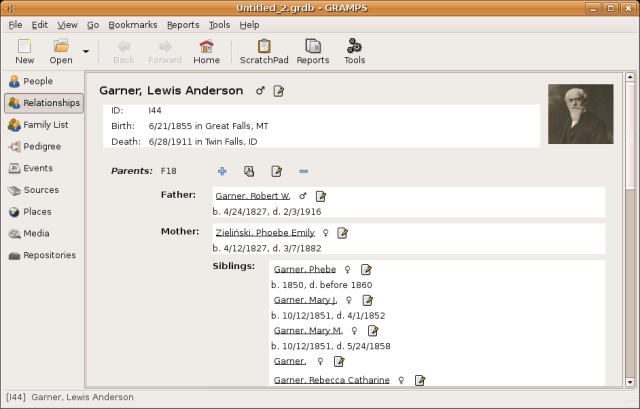Click the New database toolbar icon

(24, 51)
